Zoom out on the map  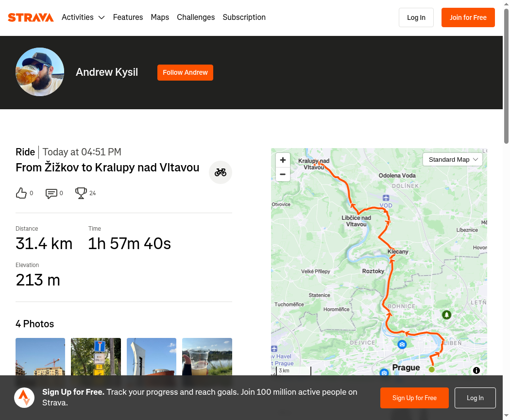[x=283, y=174]
